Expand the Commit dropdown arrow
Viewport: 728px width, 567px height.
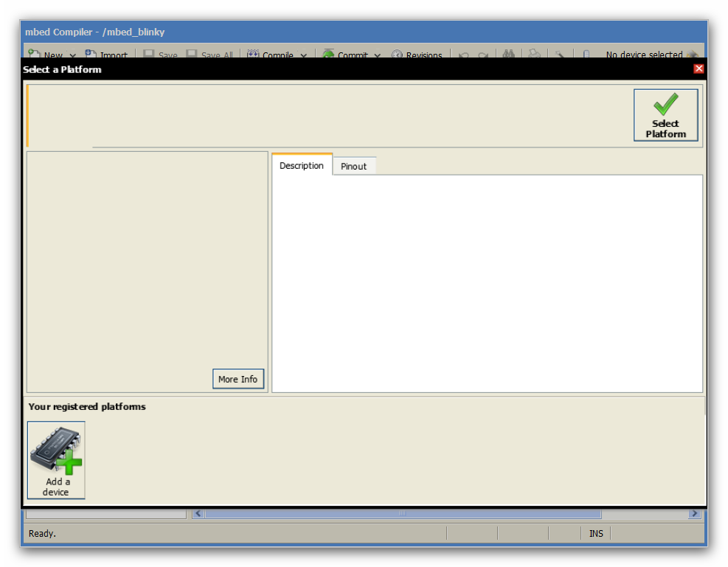pos(377,55)
